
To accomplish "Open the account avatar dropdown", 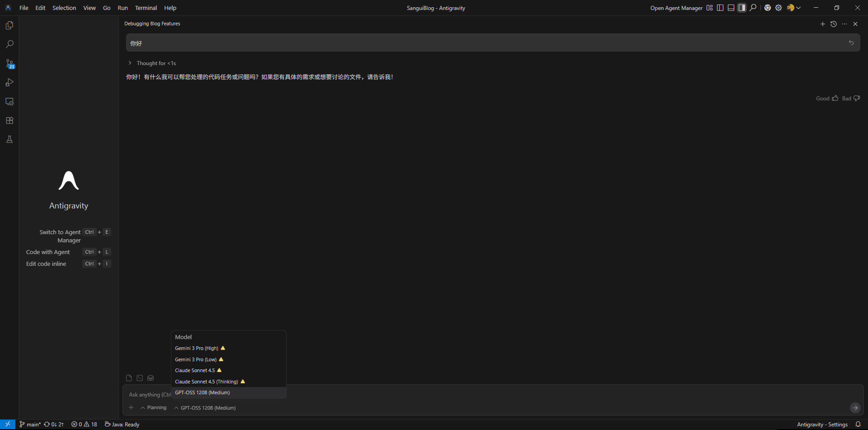I will tap(793, 8).
